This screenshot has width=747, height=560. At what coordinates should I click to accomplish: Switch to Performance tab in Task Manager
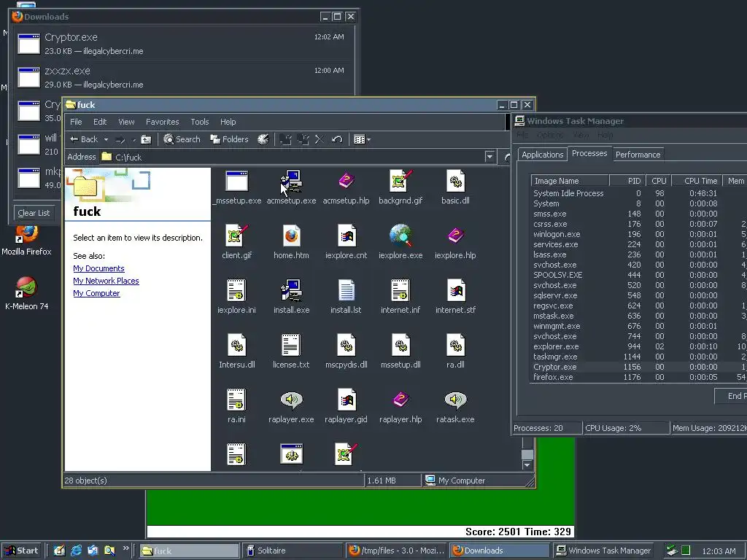(x=638, y=155)
